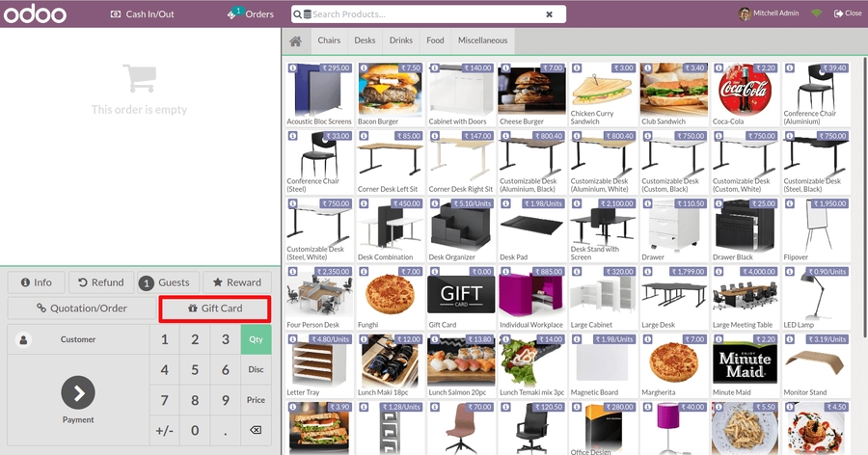Show info for Large Meeting Table
This screenshot has height=455, width=868.
click(719, 272)
